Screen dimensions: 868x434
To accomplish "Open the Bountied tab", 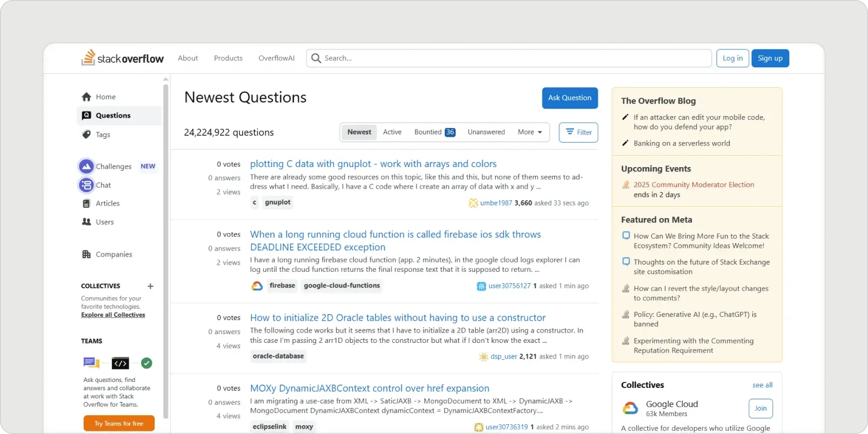I will tap(435, 132).
